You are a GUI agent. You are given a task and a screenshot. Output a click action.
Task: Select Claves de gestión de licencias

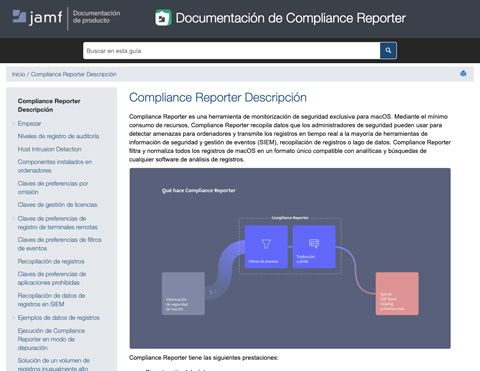point(57,205)
